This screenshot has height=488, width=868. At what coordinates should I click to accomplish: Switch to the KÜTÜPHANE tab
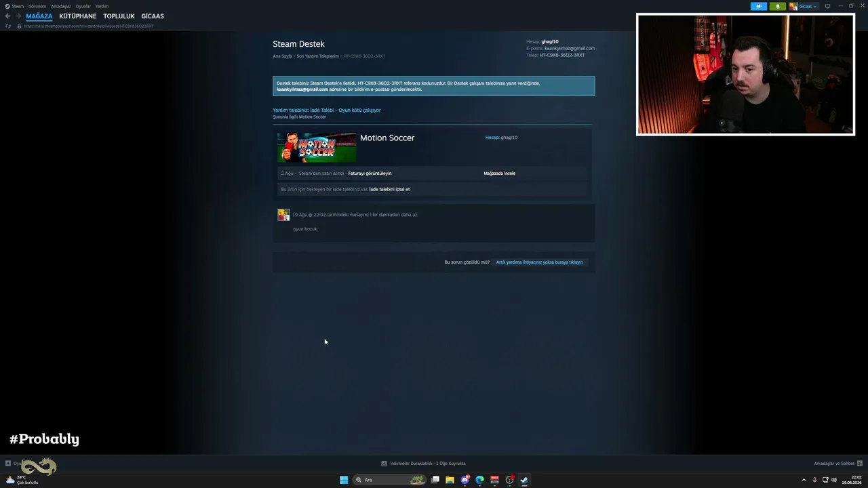78,16
